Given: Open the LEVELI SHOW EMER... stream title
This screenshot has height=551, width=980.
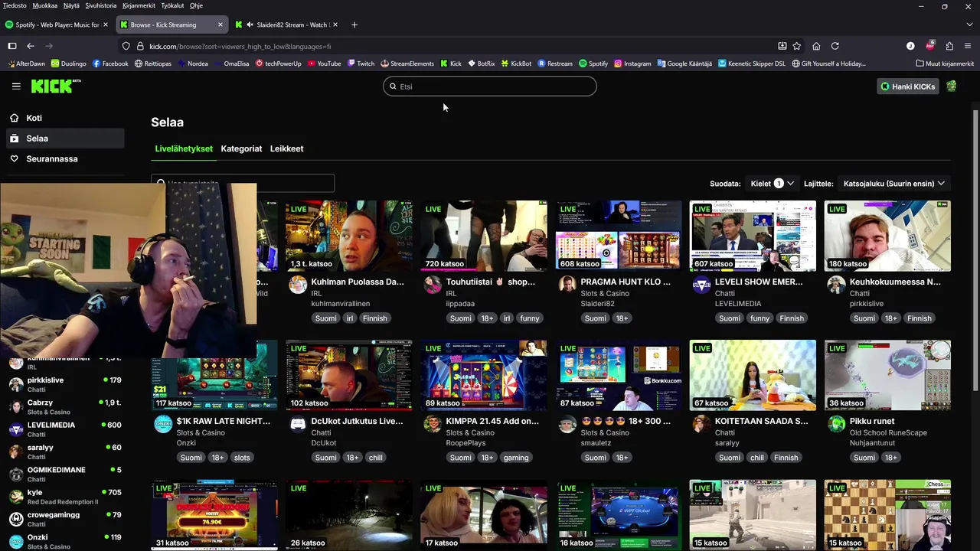Looking at the screenshot, I should coord(759,282).
